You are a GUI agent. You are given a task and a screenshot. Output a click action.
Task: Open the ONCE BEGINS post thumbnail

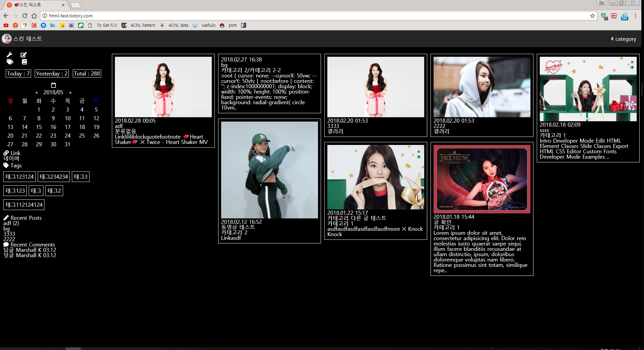[x=482, y=179]
